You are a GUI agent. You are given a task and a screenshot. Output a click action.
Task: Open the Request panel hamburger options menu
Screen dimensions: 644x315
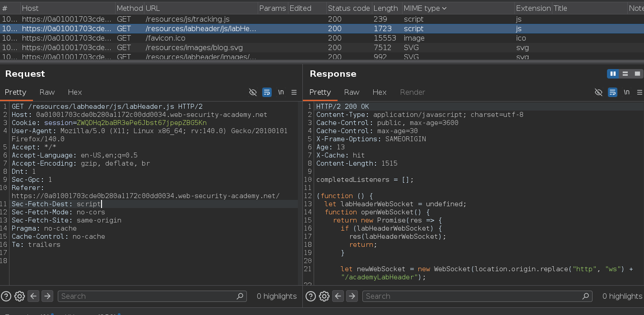[294, 92]
